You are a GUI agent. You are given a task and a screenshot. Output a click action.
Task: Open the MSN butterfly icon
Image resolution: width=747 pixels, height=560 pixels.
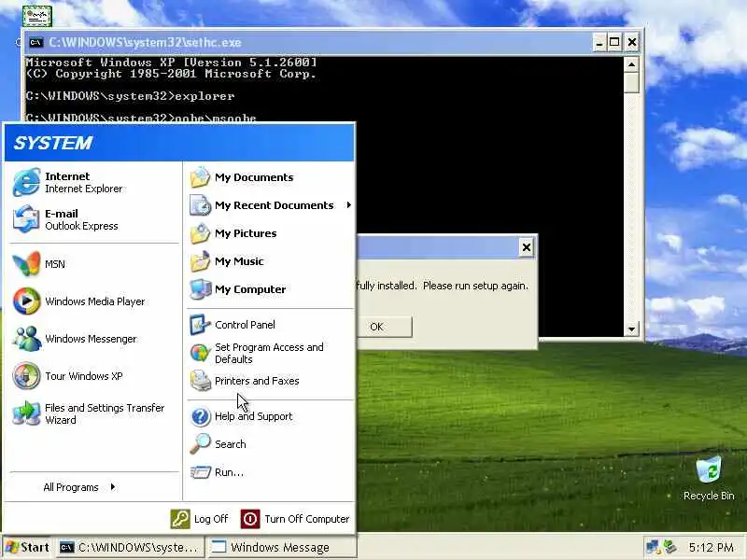click(x=26, y=264)
